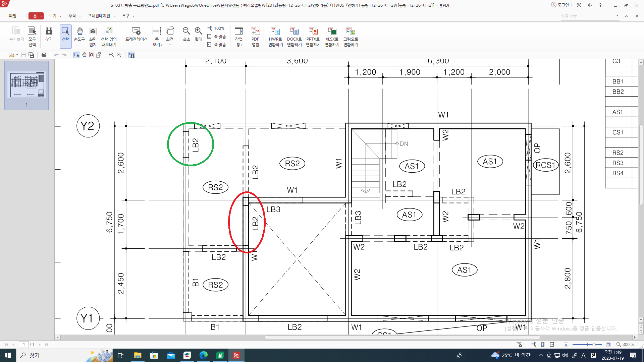644x362 pixels.
Task: Click the 100% zoom button
Action: 216,28
